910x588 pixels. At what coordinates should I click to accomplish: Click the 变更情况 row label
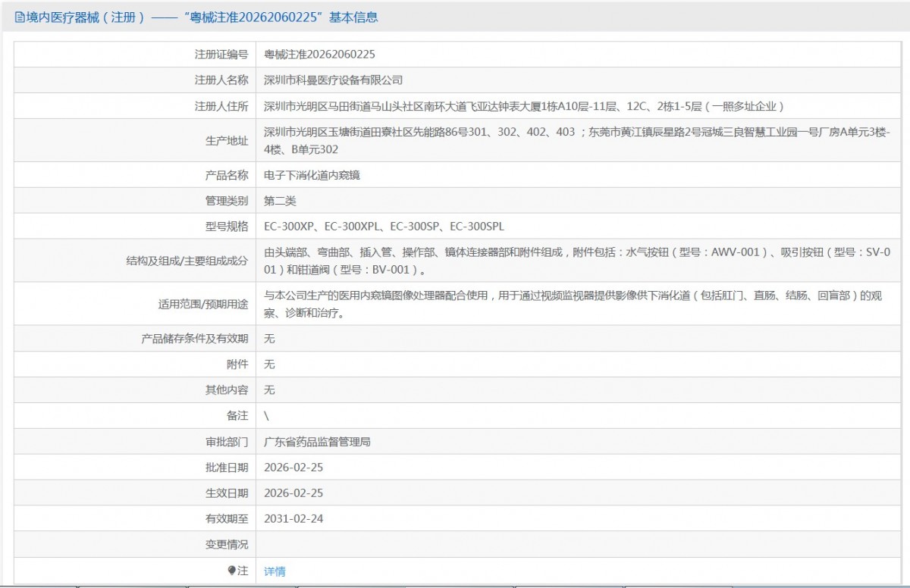click(x=226, y=545)
